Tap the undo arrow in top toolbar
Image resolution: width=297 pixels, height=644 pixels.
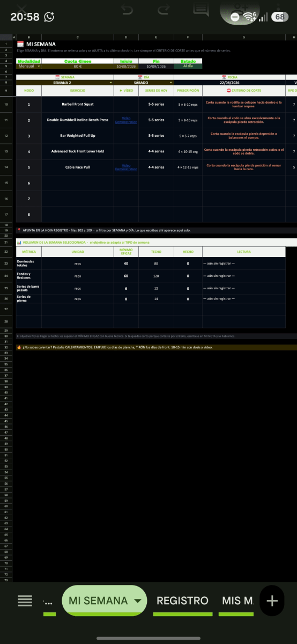click(x=127, y=10)
